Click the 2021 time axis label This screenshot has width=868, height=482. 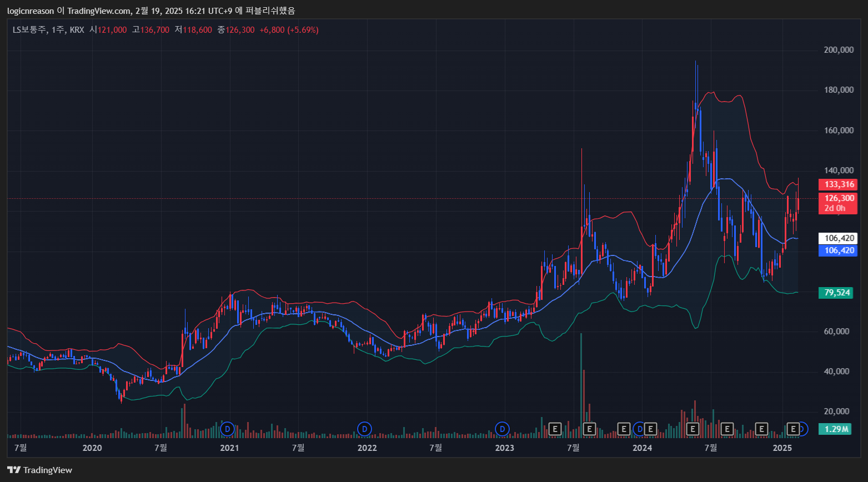click(229, 448)
